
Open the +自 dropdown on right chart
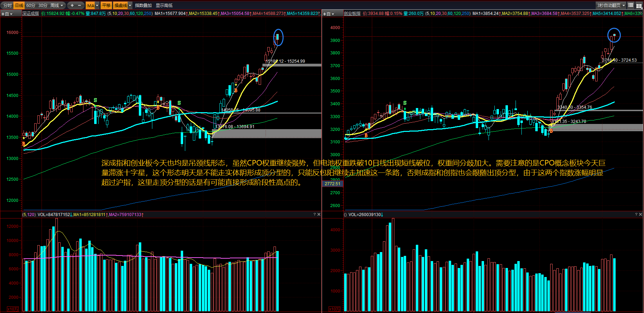(329, 14)
